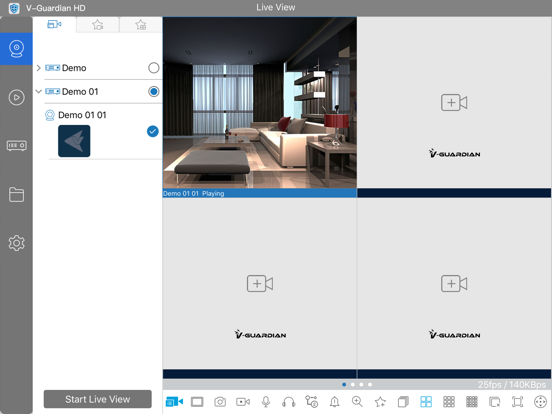Add a camera to the top-right pane
Viewport: 552px width, 414px height.
click(454, 102)
